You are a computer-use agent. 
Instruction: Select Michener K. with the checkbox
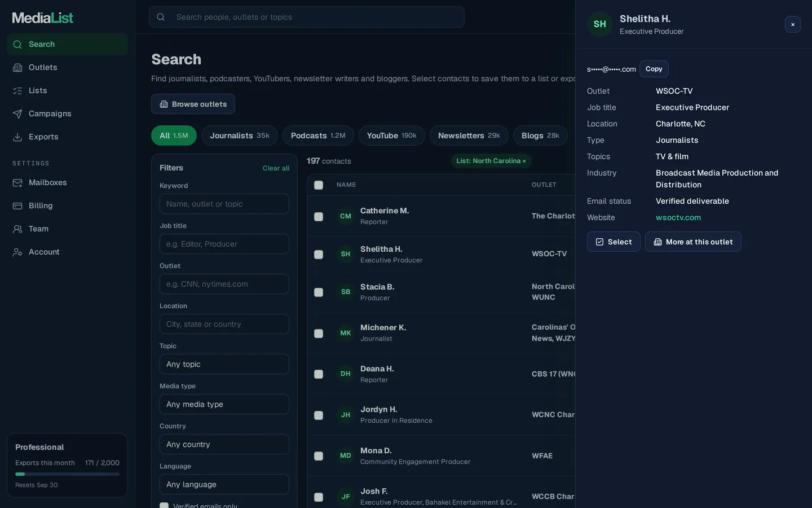[x=319, y=334]
